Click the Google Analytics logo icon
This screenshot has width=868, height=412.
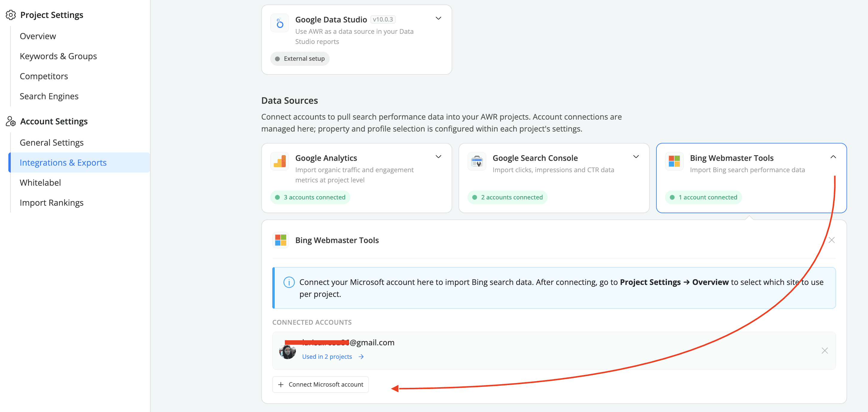pos(280,161)
